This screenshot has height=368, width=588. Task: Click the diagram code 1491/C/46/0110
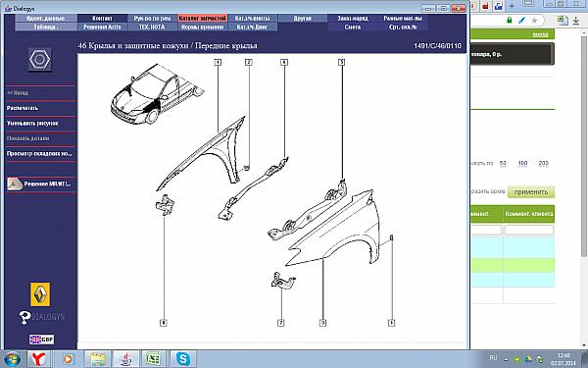[x=437, y=46]
